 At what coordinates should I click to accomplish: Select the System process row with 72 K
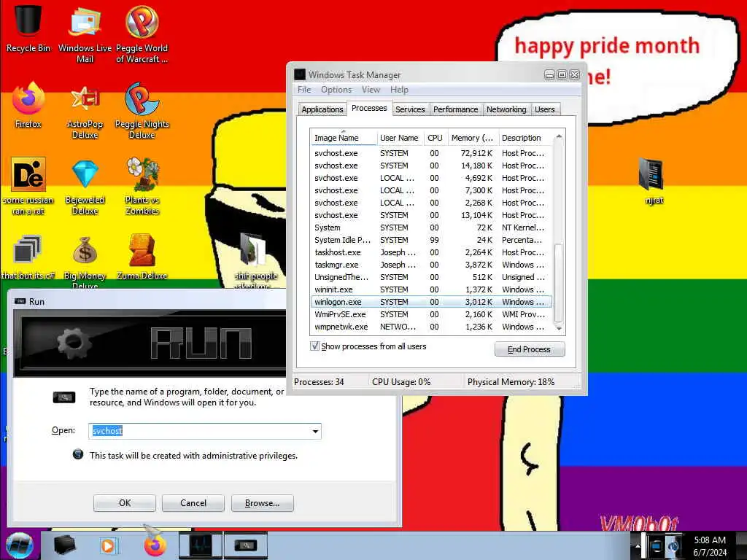pyautogui.click(x=431, y=227)
